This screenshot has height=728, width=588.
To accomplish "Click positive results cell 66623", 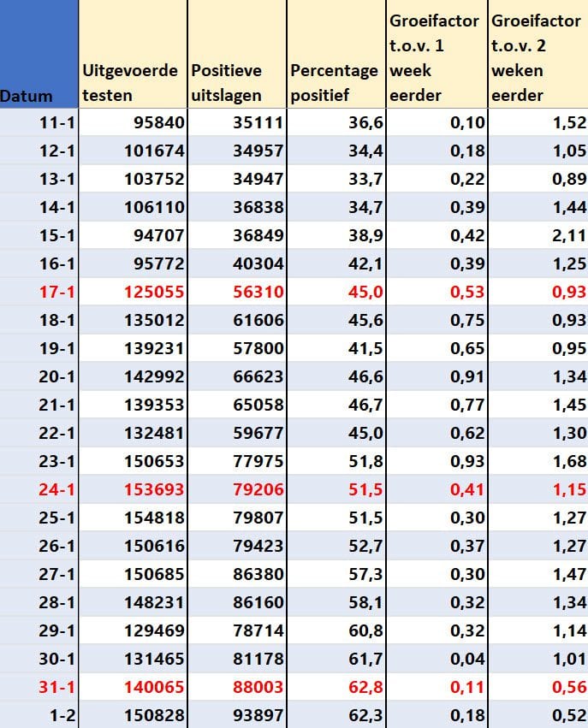I will [237, 376].
